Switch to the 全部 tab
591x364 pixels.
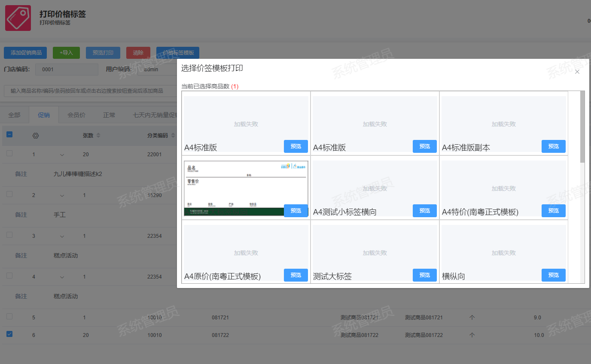tap(14, 115)
